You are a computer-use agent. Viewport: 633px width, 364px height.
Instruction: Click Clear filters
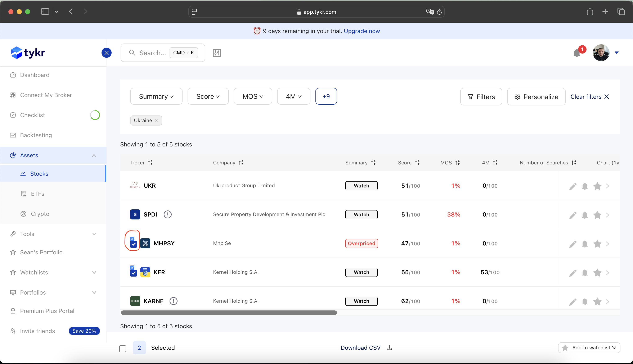(589, 97)
